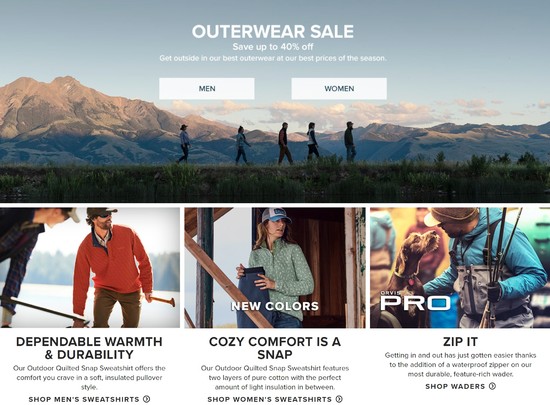Click the WOMEN button in the outerwear sale banner
Image resolution: width=550 pixels, height=405 pixels.
click(339, 88)
